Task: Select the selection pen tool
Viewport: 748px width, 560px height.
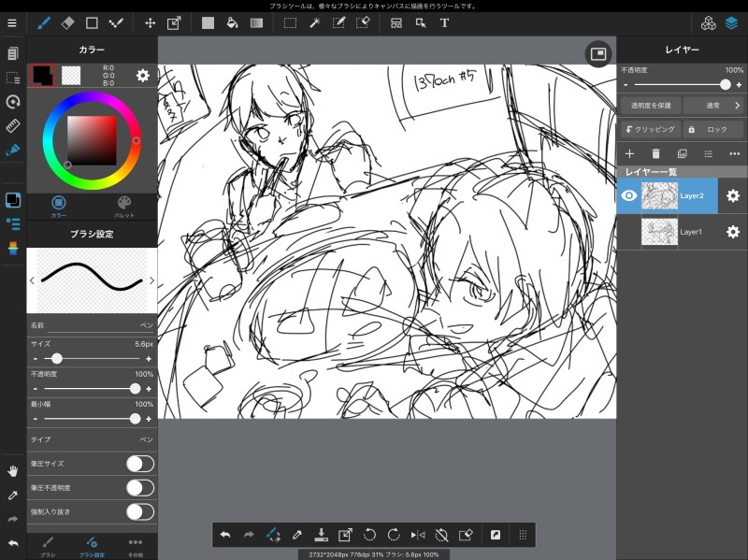Action: click(338, 22)
